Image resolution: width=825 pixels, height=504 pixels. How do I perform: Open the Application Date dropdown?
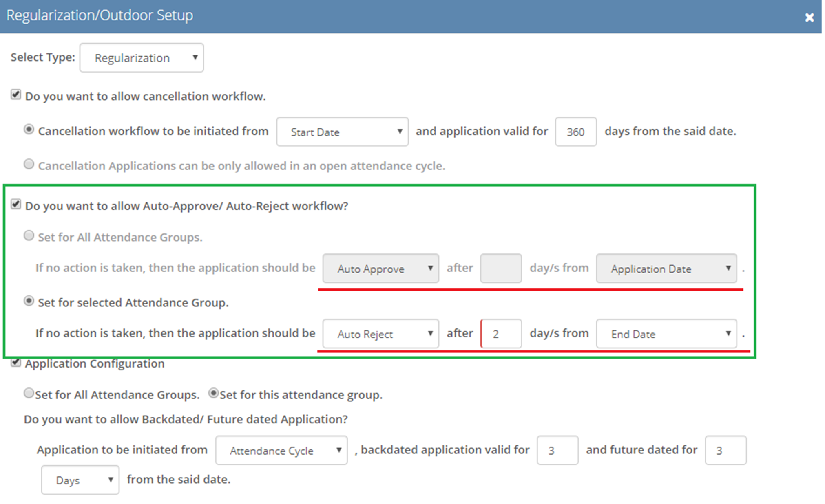click(x=666, y=269)
